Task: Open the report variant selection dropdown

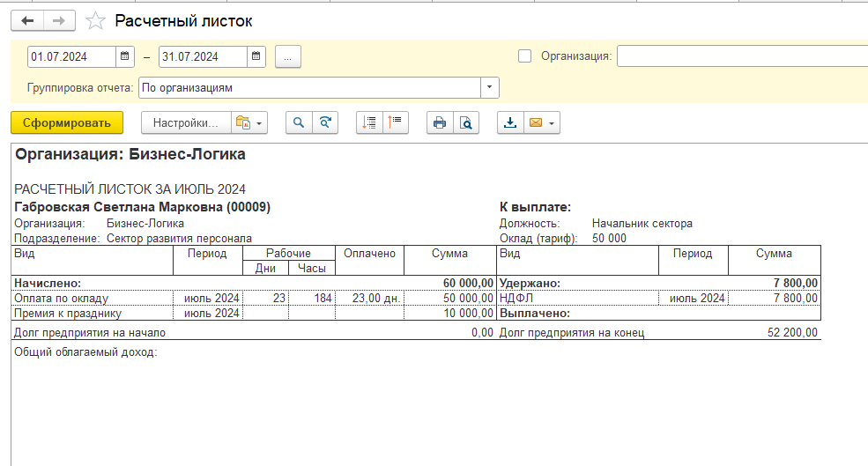Action: point(249,122)
